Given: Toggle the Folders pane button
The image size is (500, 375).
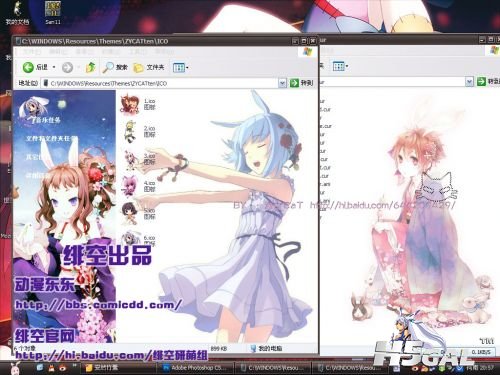Looking at the screenshot, I should tap(149, 67).
